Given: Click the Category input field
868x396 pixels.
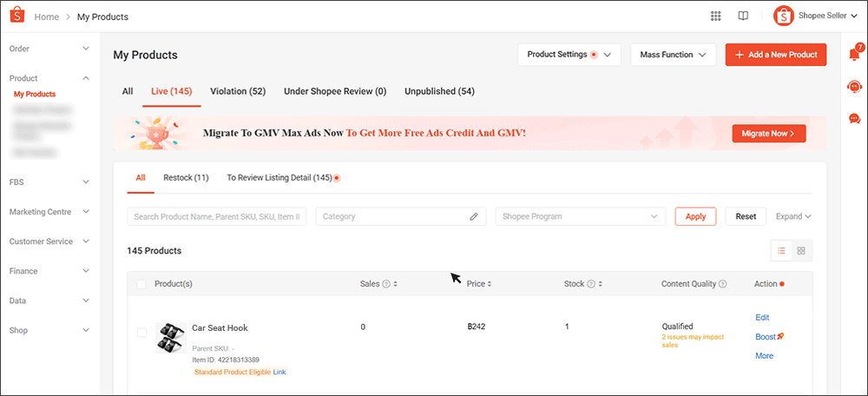Looking at the screenshot, I should 401,216.
